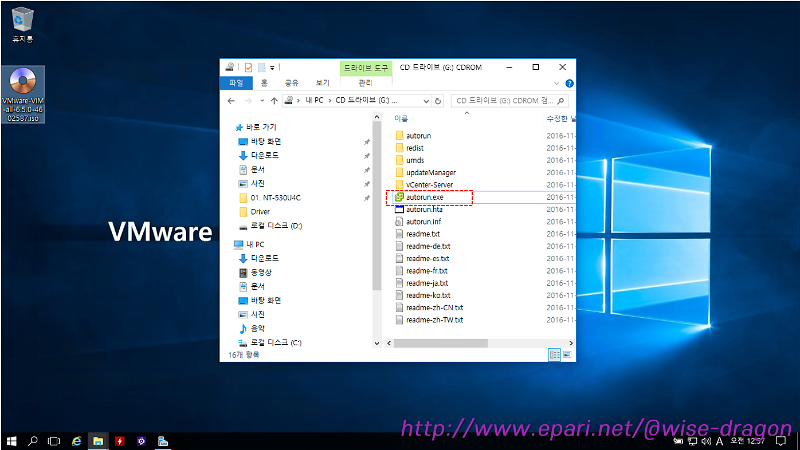Select the autorun.hta file
Screen dimensions: 800x450
[x=424, y=209]
